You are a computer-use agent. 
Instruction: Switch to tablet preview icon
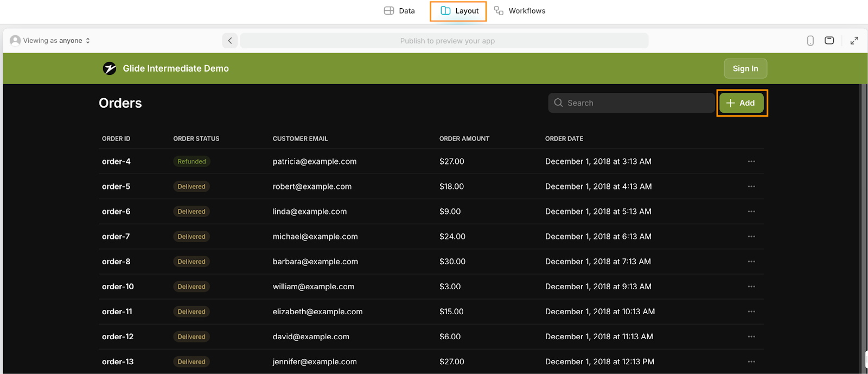click(829, 41)
